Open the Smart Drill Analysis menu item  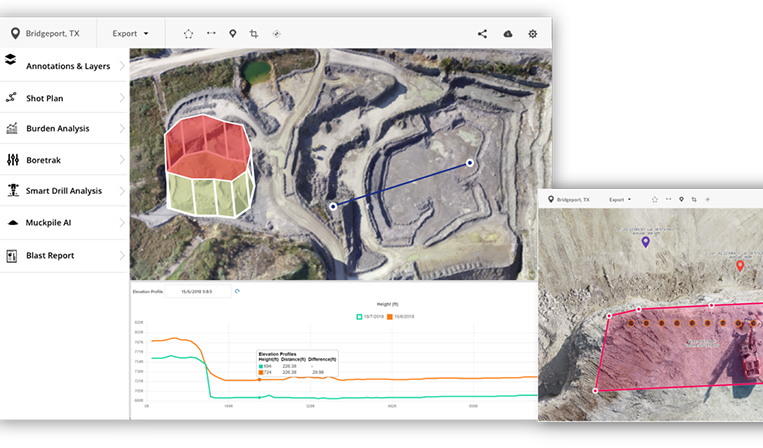63,191
